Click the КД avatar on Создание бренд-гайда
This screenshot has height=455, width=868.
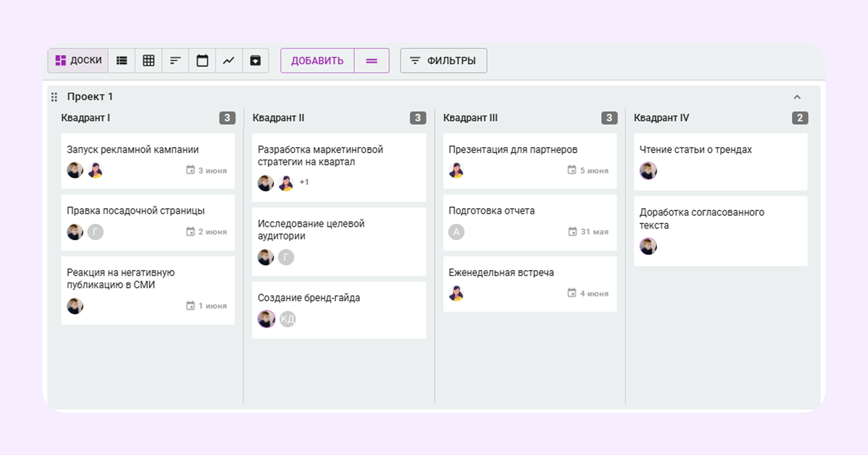point(287,319)
